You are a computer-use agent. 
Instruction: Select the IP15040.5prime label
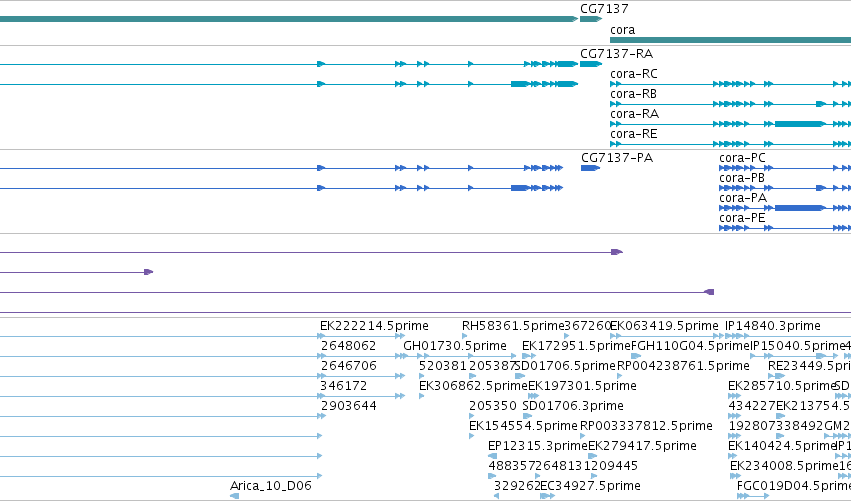pos(797,346)
